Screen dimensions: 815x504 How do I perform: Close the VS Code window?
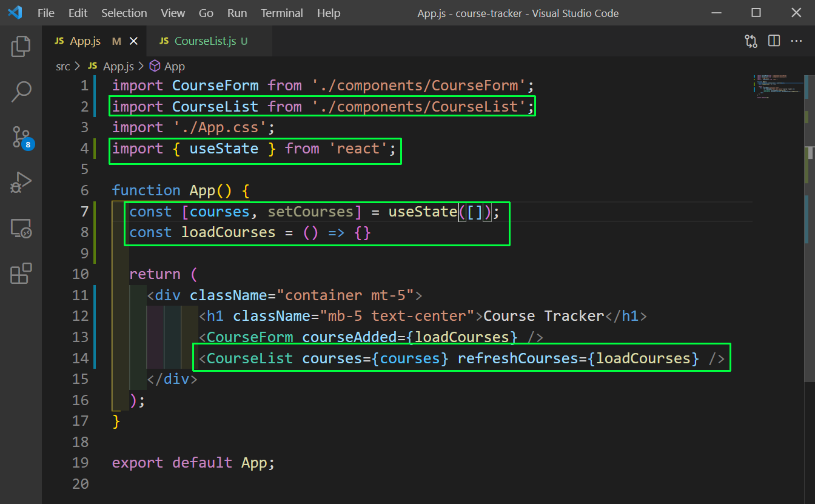[x=796, y=13]
